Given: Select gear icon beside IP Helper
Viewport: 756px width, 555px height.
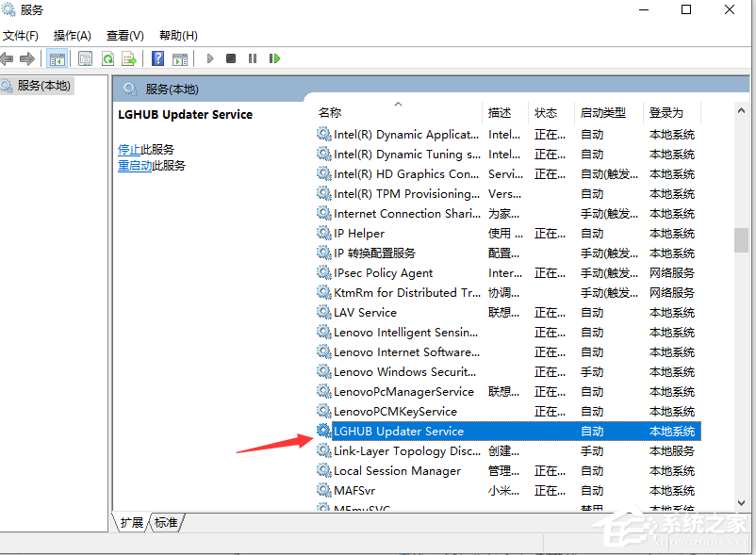Looking at the screenshot, I should tap(323, 233).
